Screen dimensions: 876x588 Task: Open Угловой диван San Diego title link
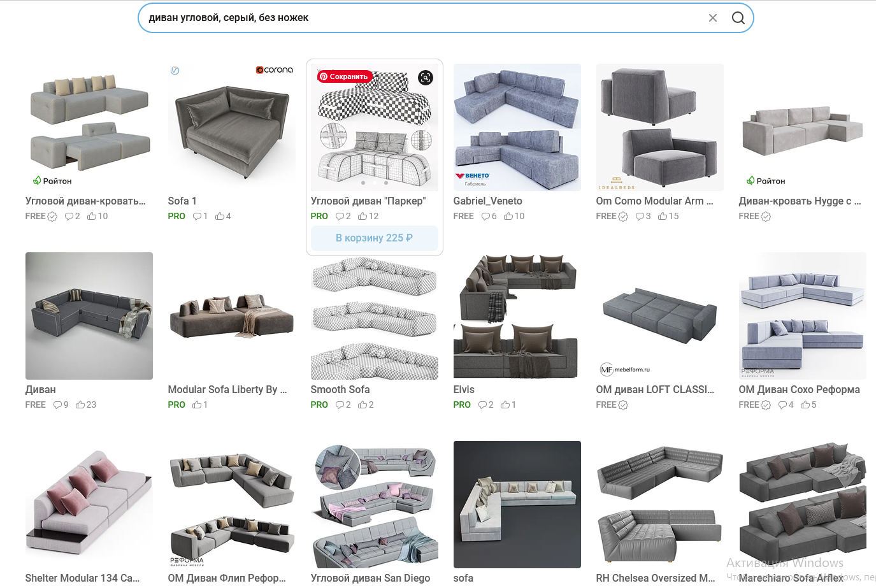(x=370, y=578)
